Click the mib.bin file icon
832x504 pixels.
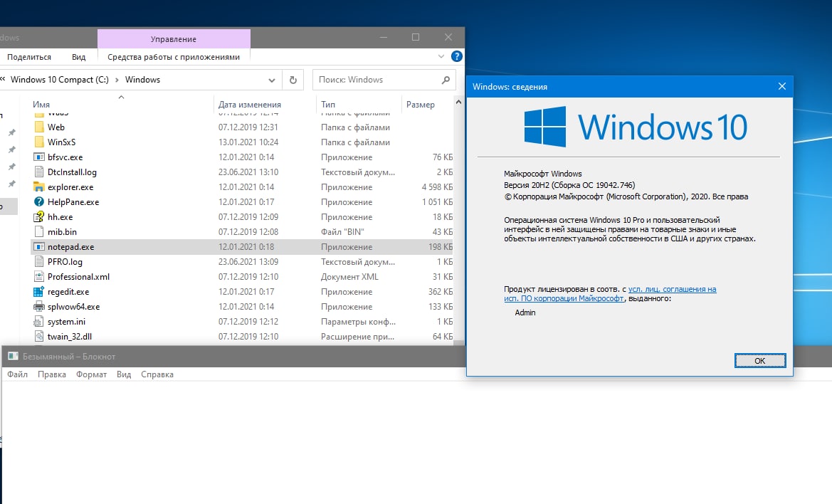click(x=38, y=231)
